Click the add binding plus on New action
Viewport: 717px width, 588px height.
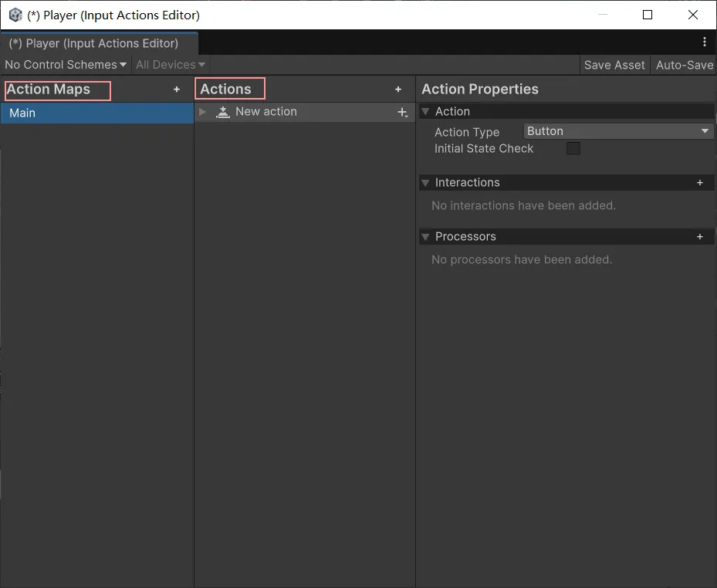[x=402, y=113]
